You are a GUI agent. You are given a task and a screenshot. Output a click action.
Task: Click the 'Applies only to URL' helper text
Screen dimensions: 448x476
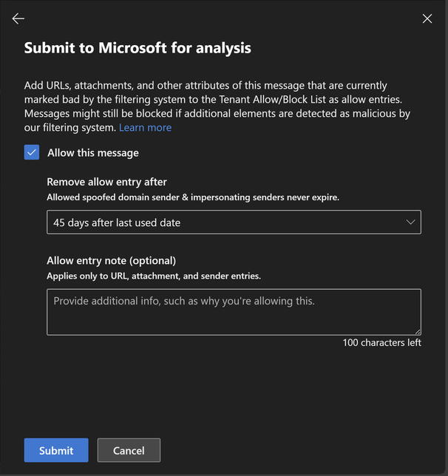pyautogui.click(x=154, y=276)
